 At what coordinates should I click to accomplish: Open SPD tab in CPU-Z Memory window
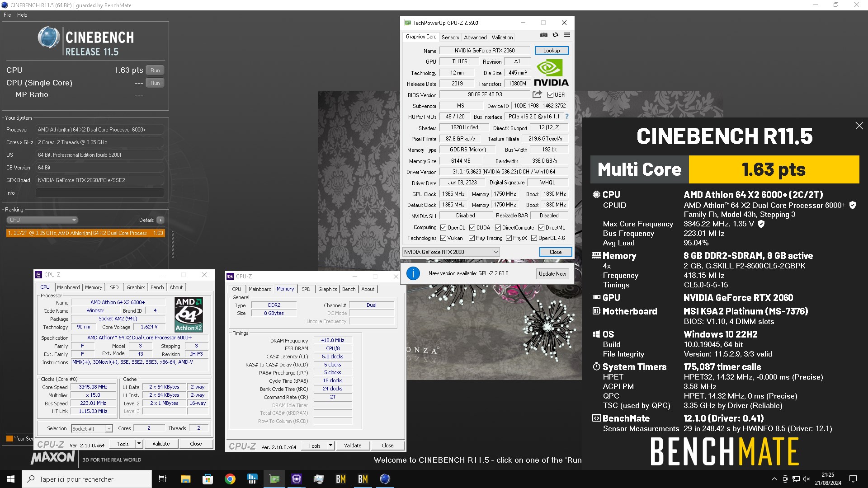(x=306, y=289)
